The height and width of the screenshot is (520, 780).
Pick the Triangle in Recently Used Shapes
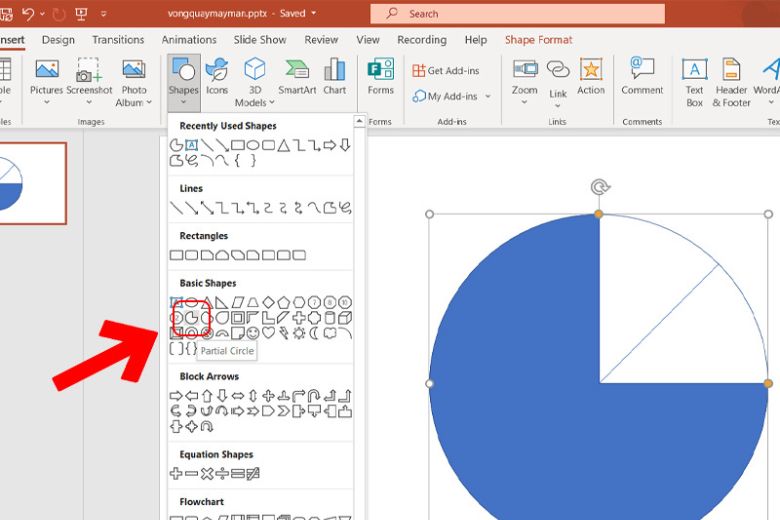(x=284, y=145)
